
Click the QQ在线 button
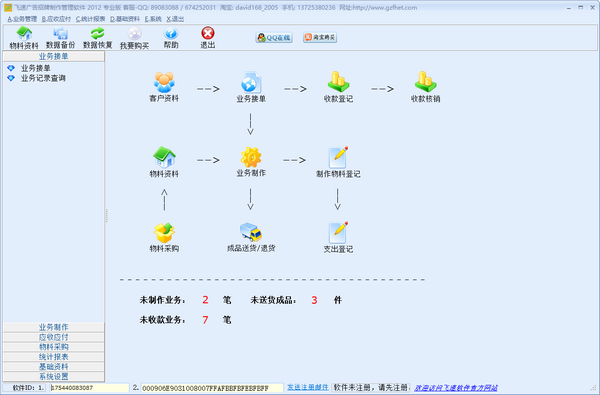tap(274, 38)
